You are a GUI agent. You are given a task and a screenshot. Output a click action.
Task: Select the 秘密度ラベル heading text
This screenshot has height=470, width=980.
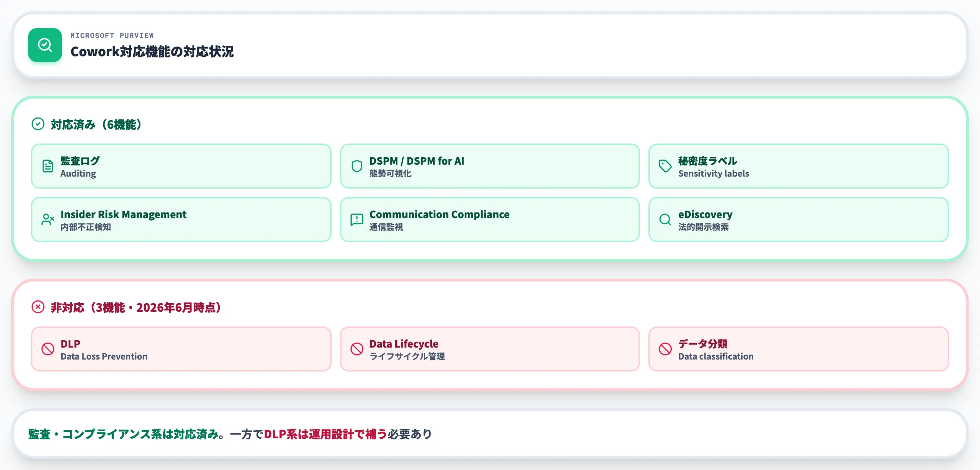coord(708,161)
